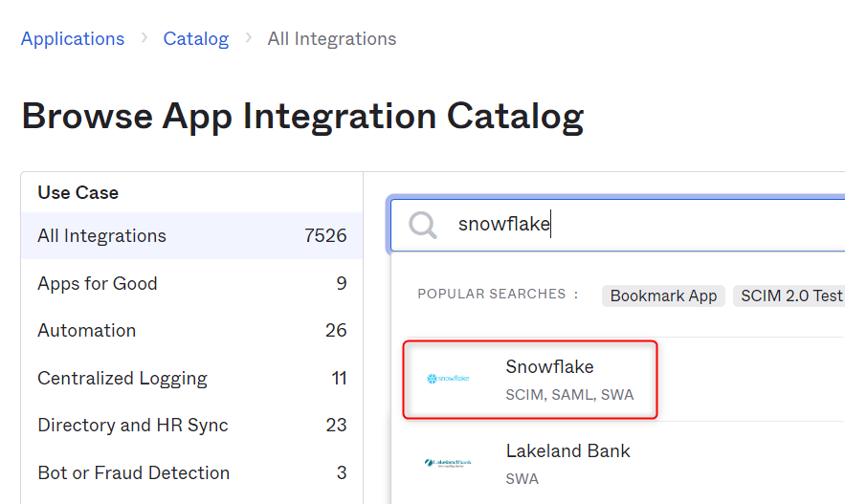Click breadcrumb chevron after Catalog
Viewport: 845px width, 504px height.
249,38
